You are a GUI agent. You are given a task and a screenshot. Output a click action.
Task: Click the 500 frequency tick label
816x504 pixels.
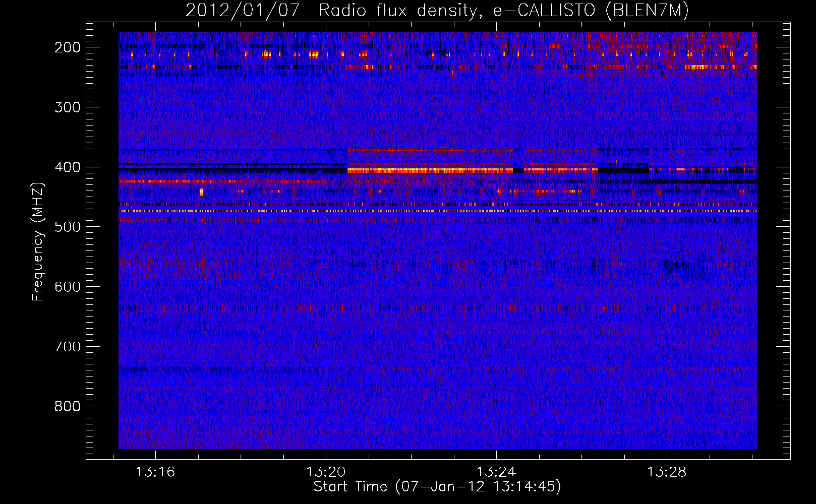click(68, 227)
